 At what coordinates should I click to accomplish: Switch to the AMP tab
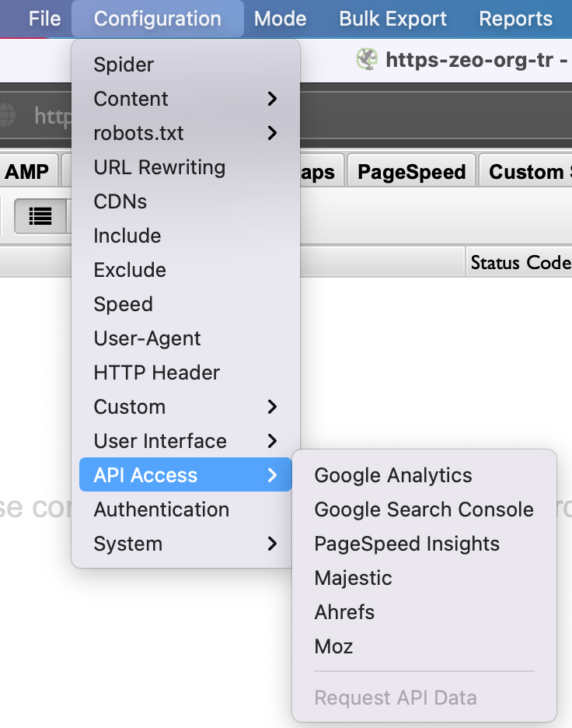(x=28, y=171)
